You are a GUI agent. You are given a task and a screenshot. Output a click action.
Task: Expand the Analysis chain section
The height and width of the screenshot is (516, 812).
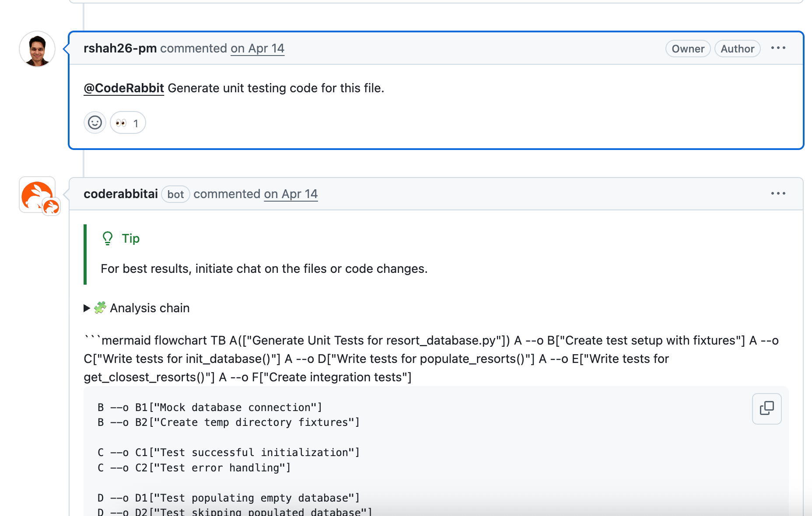(87, 308)
